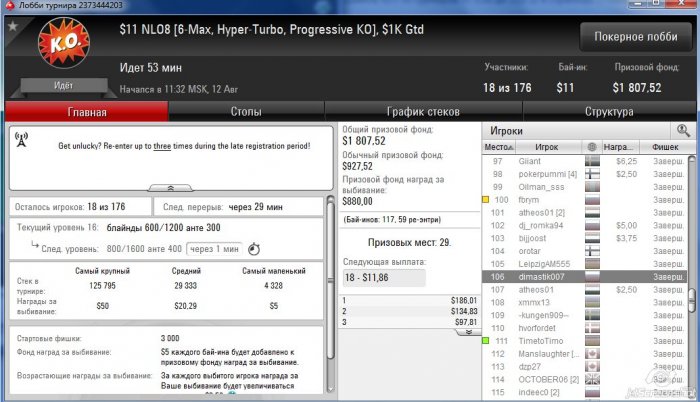The height and width of the screenshot is (402, 700).
Task: Expand the payouts list chevron
Action: point(468,332)
